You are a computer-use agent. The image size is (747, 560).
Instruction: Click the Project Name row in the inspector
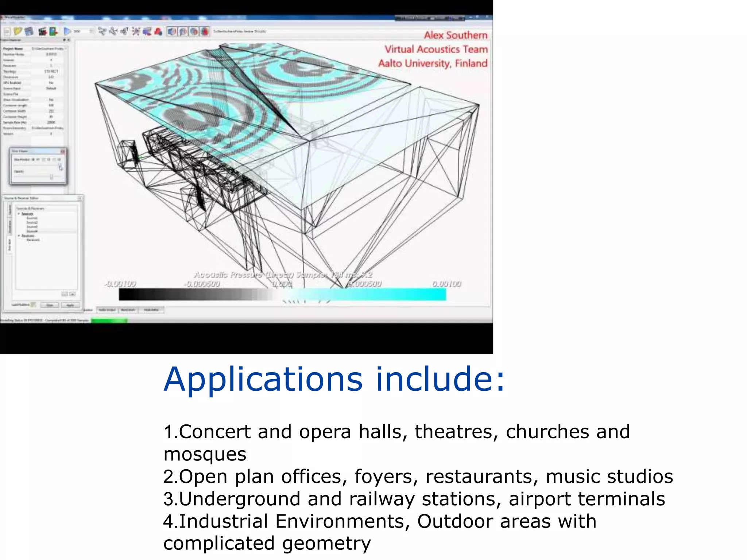click(34, 48)
